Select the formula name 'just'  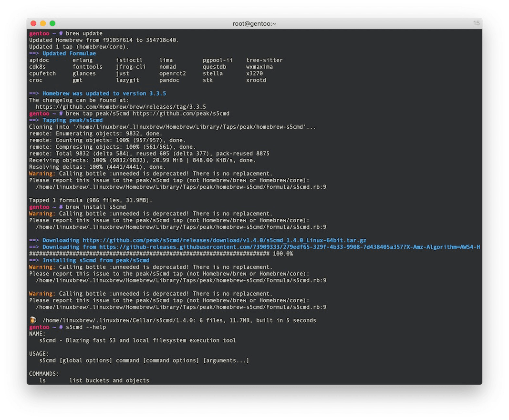pyautogui.click(x=123, y=73)
